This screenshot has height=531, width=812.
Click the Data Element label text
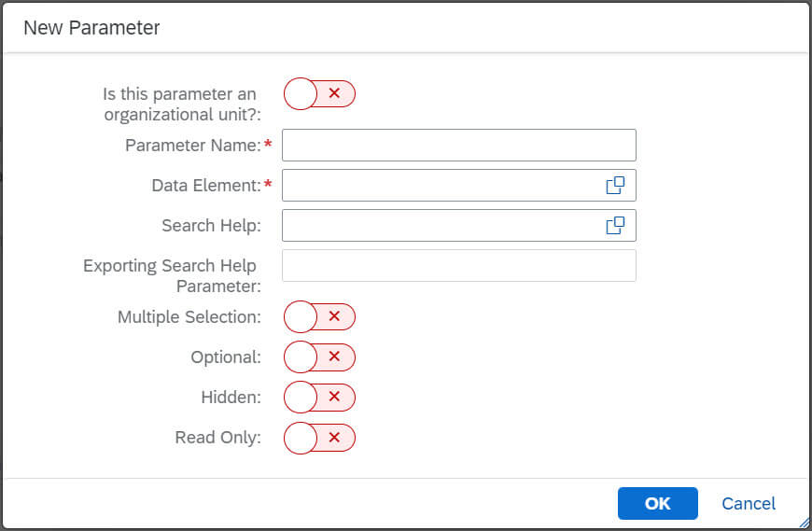coord(206,186)
